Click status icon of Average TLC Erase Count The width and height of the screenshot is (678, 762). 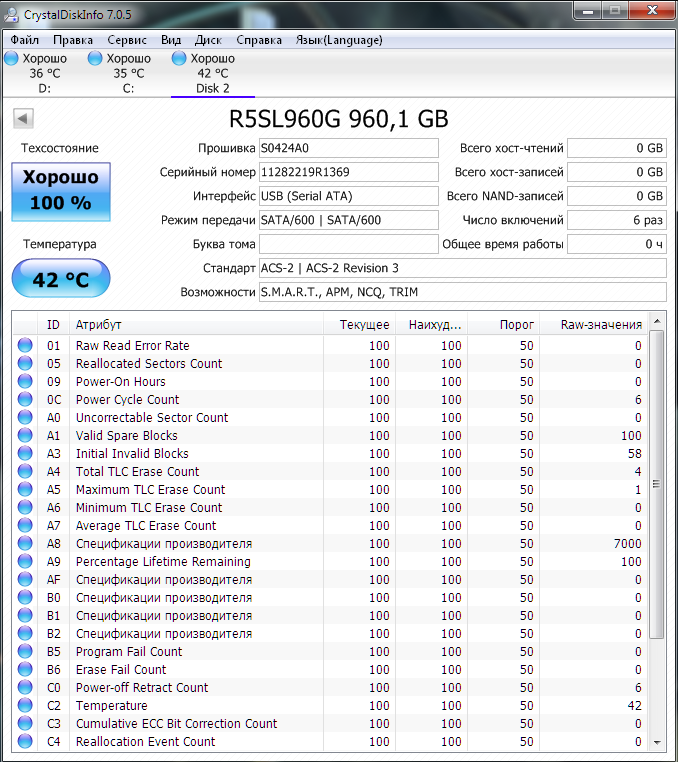click(x=25, y=525)
